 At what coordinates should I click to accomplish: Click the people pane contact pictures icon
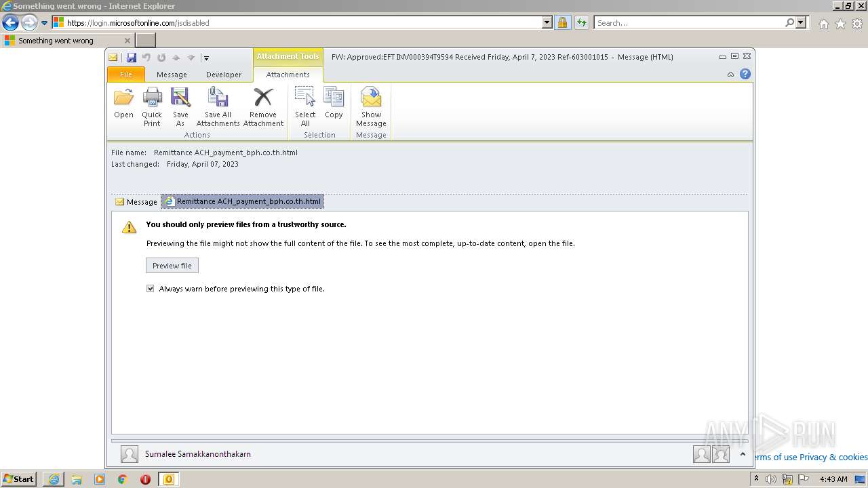(711, 454)
